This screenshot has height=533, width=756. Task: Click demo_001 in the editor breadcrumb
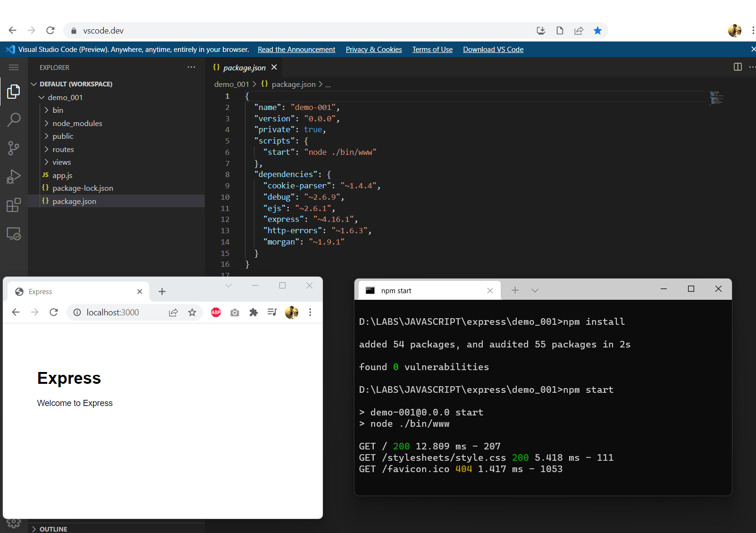click(x=231, y=84)
